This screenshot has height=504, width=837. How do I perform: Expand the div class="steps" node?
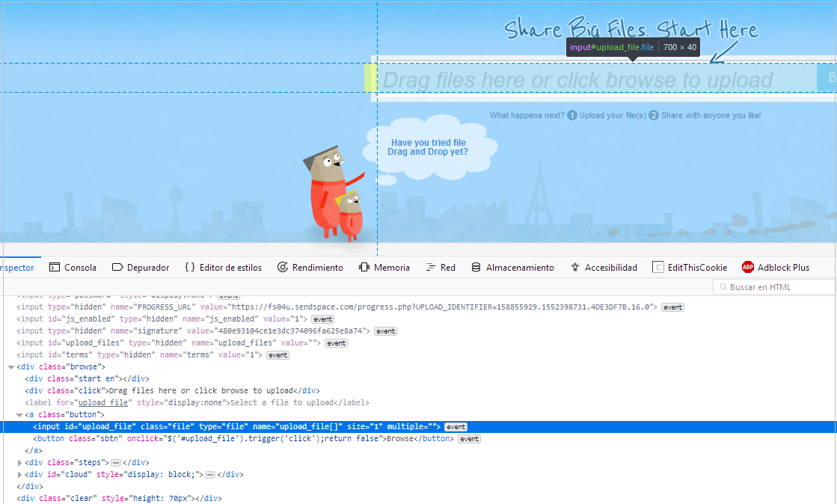19,463
